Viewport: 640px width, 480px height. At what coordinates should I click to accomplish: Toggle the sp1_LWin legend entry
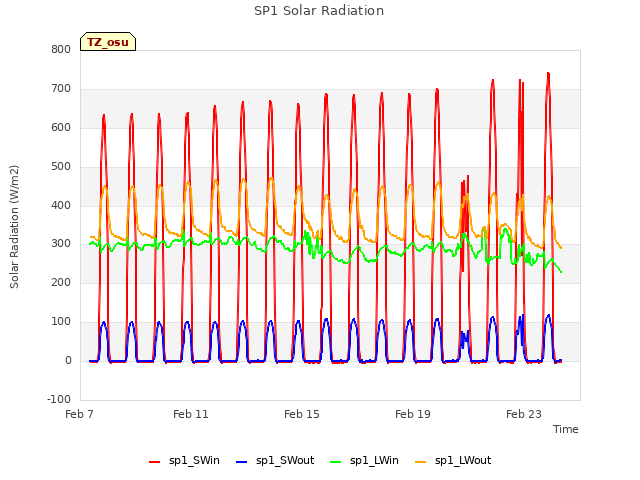[364, 461]
